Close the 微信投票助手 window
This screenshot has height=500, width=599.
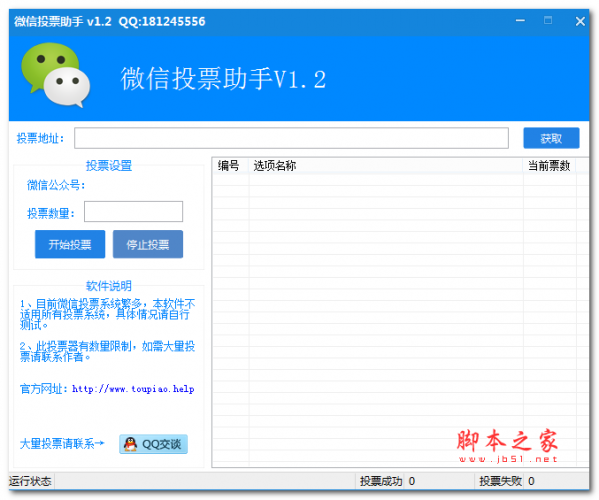[x=580, y=21]
